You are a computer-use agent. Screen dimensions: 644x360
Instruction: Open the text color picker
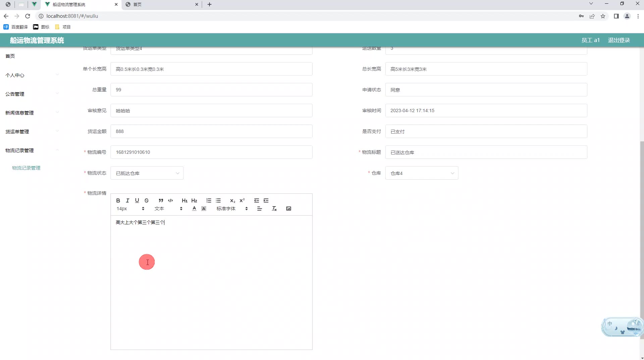[194, 209]
